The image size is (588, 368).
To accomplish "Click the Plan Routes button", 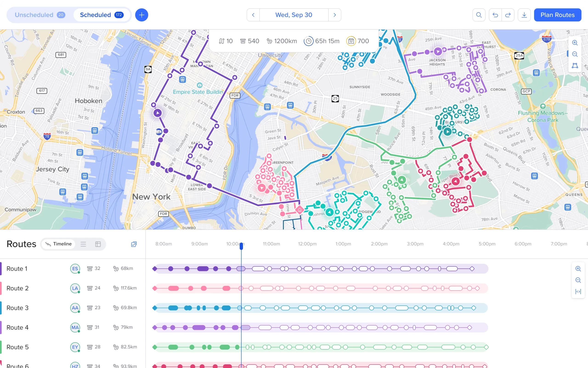I will pyautogui.click(x=557, y=15).
